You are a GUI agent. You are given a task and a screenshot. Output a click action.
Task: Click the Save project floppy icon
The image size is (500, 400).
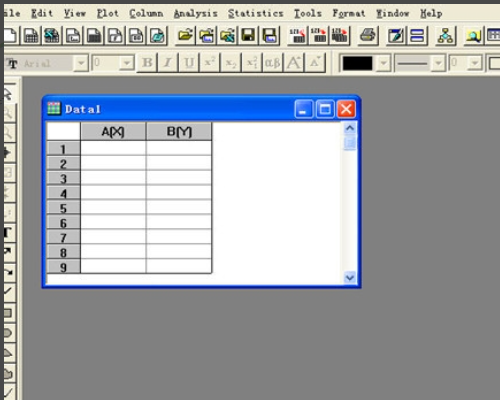click(248, 35)
